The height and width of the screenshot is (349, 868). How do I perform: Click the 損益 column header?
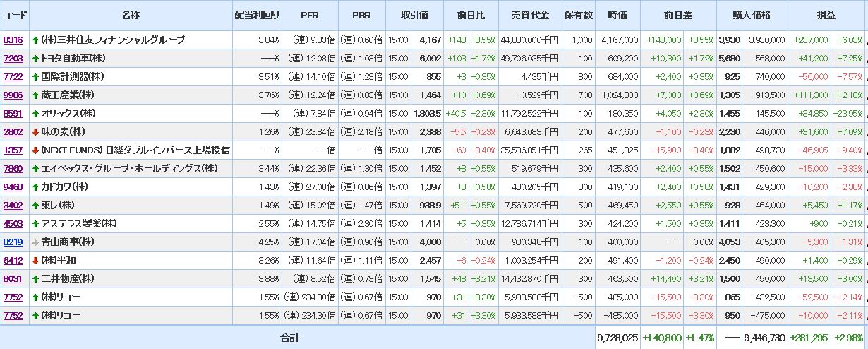click(826, 16)
